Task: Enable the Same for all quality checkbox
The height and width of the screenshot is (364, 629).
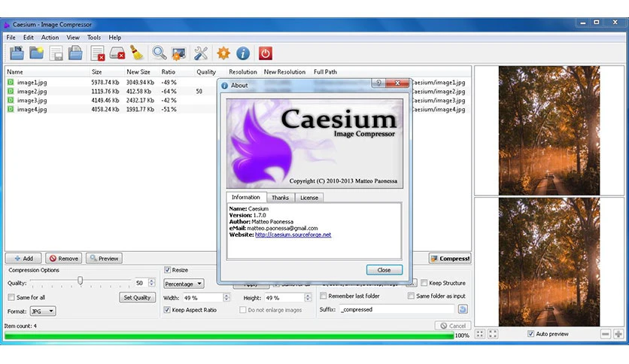Action: (x=11, y=297)
